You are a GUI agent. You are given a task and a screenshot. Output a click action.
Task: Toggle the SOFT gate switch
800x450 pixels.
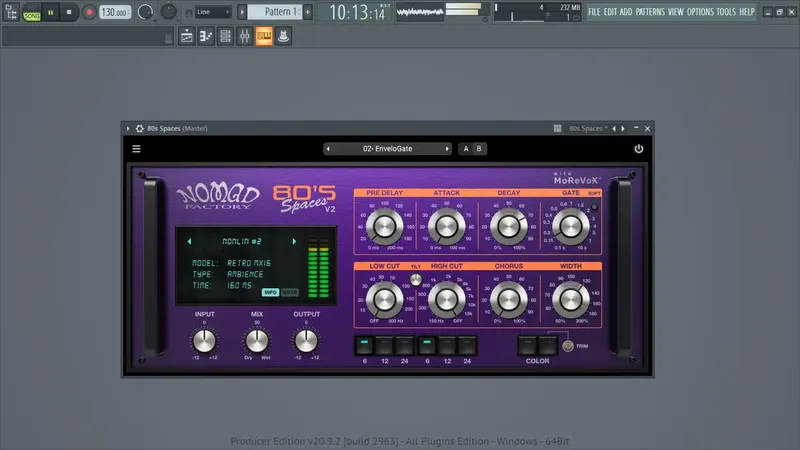[x=594, y=207]
